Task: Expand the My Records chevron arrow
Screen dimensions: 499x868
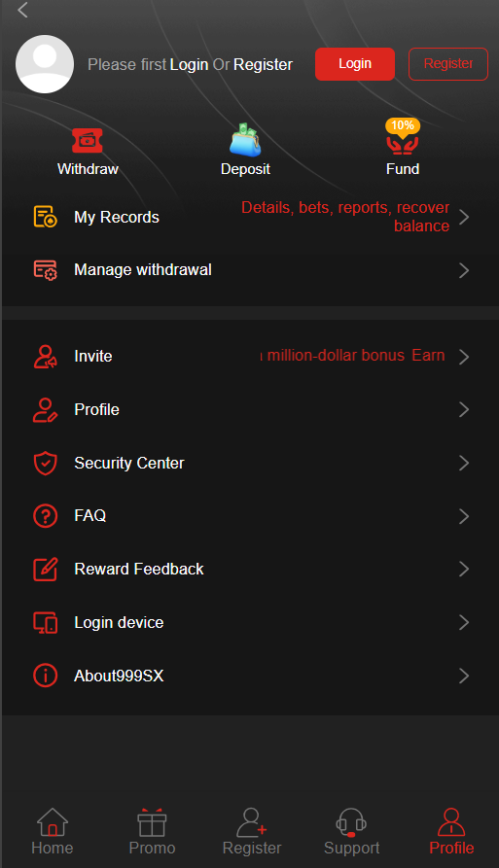Action: pos(464,217)
